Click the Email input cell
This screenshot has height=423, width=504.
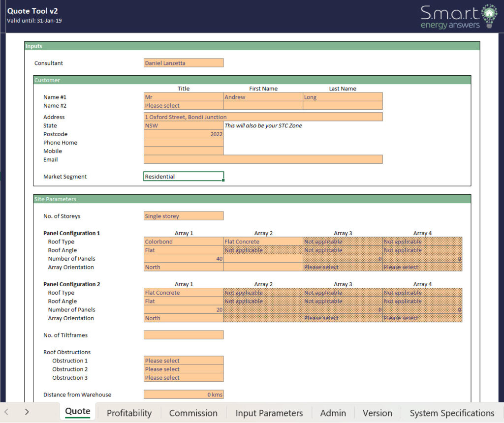[x=263, y=160]
